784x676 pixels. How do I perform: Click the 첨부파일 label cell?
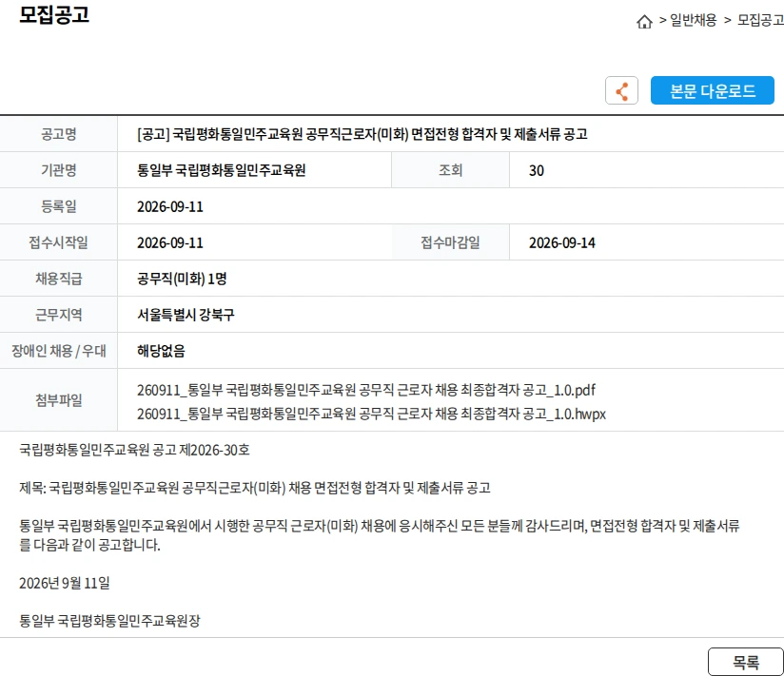(x=58, y=399)
